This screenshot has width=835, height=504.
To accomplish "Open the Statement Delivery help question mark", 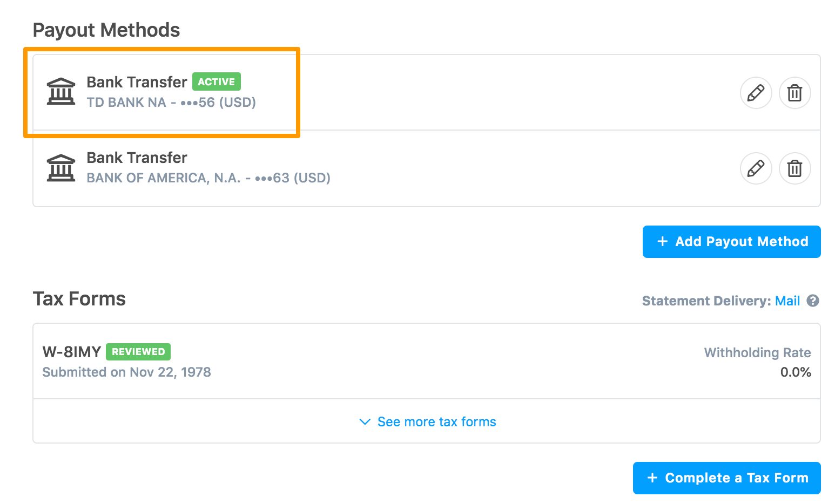I will (x=813, y=301).
